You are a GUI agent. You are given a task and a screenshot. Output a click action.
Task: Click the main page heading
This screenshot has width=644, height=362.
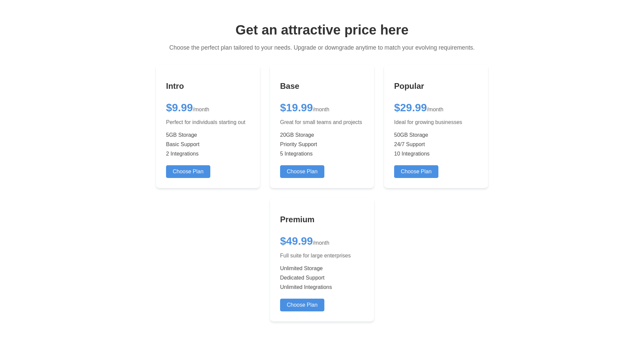coord(322,30)
